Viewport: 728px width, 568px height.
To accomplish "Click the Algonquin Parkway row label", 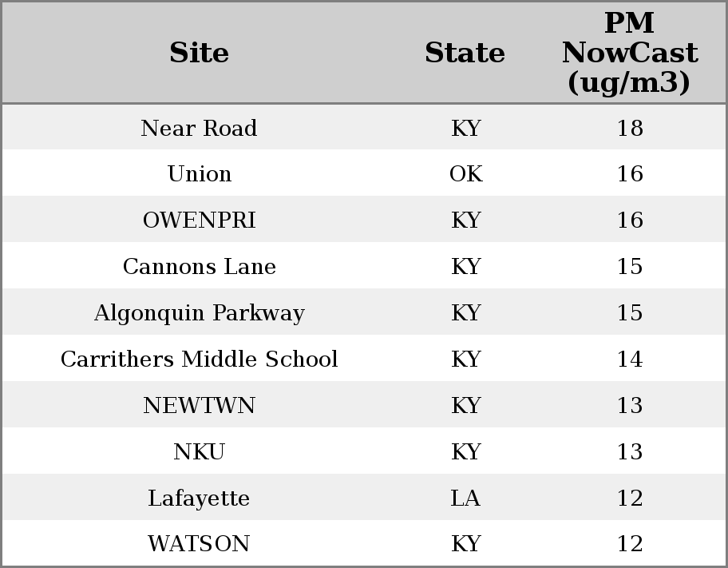I will (x=199, y=313).
